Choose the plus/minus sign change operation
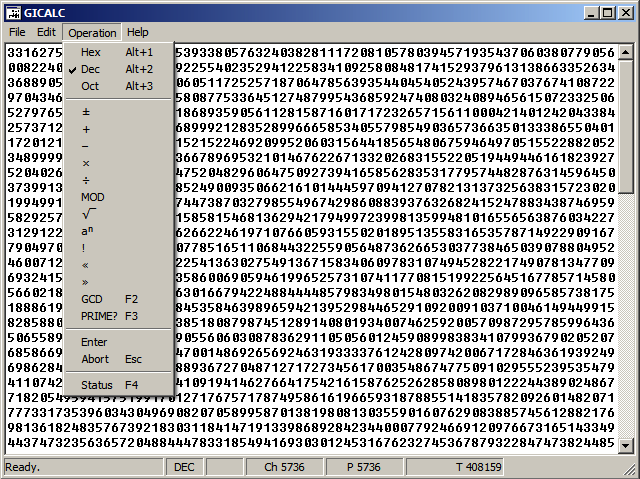The width and height of the screenshot is (640, 479). click(86, 112)
